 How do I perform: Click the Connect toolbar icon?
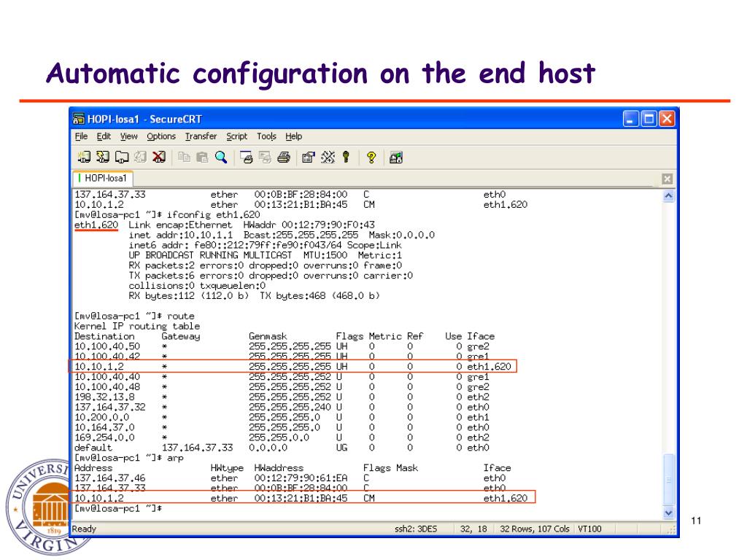tap(84, 156)
